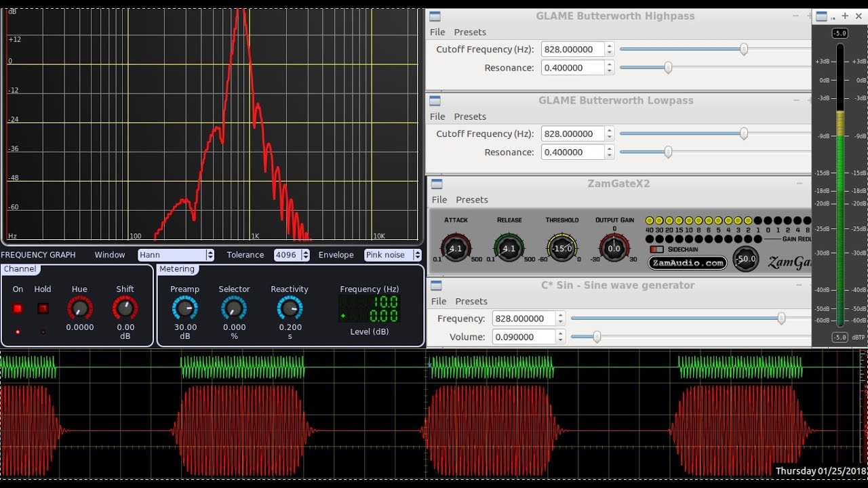Click Highpass Cutoff Frequency stepper arrows
The height and width of the screenshot is (488, 868).
609,49
